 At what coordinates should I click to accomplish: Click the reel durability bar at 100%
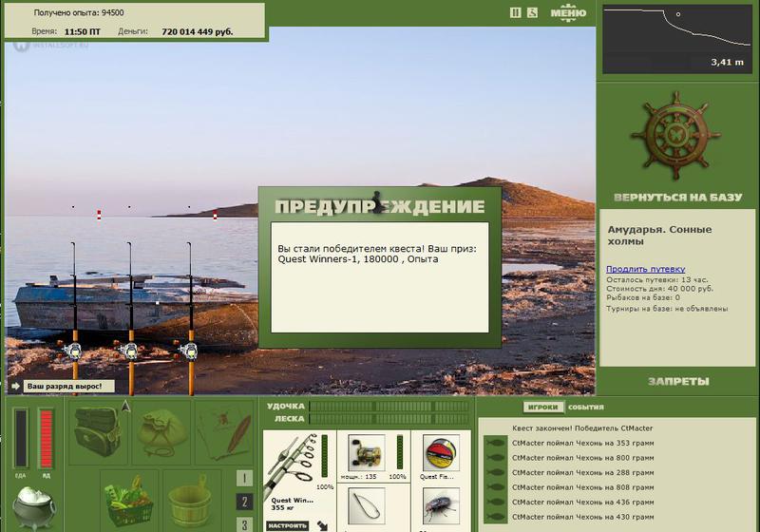click(x=400, y=453)
